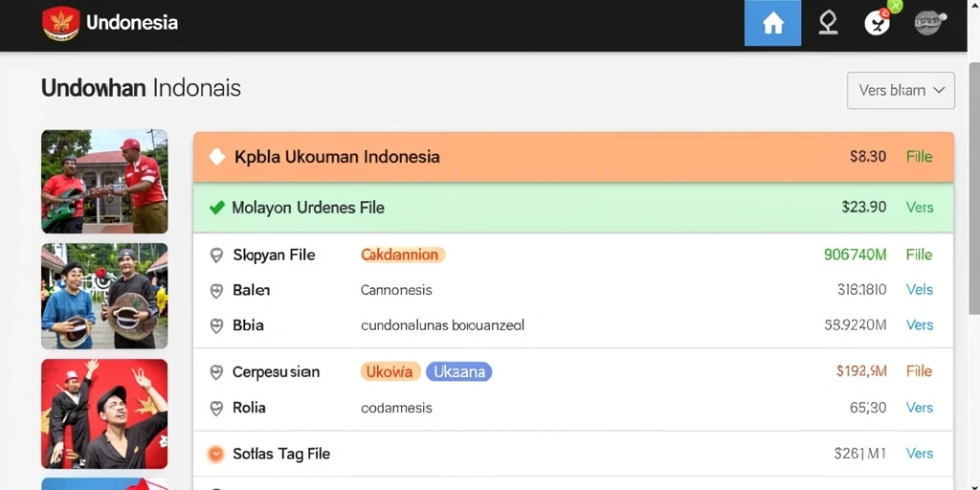The height and width of the screenshot is (490, 980).
Task: Click the Fille link in the Skpyan File row
Action: pyautogui.click(x=920, y=255)
